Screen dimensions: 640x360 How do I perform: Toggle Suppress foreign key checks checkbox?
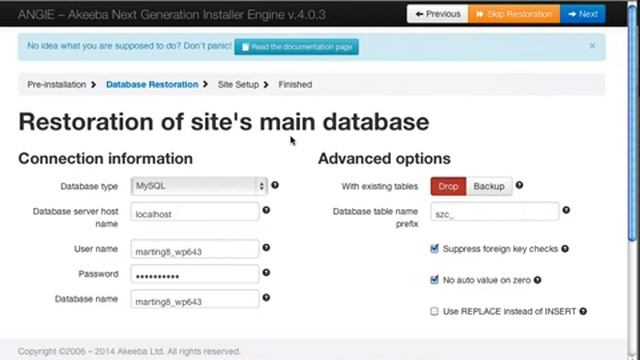(434, 249)
